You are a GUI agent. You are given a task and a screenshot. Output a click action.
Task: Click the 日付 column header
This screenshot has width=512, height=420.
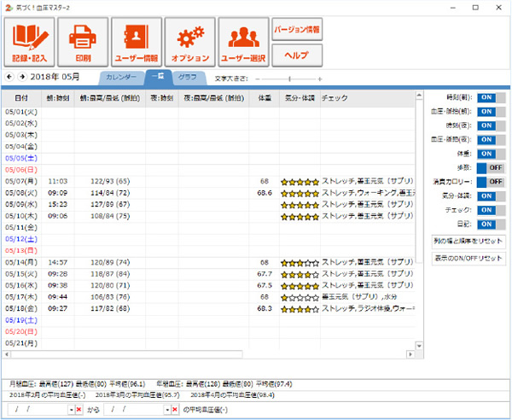tap(21, 98)
